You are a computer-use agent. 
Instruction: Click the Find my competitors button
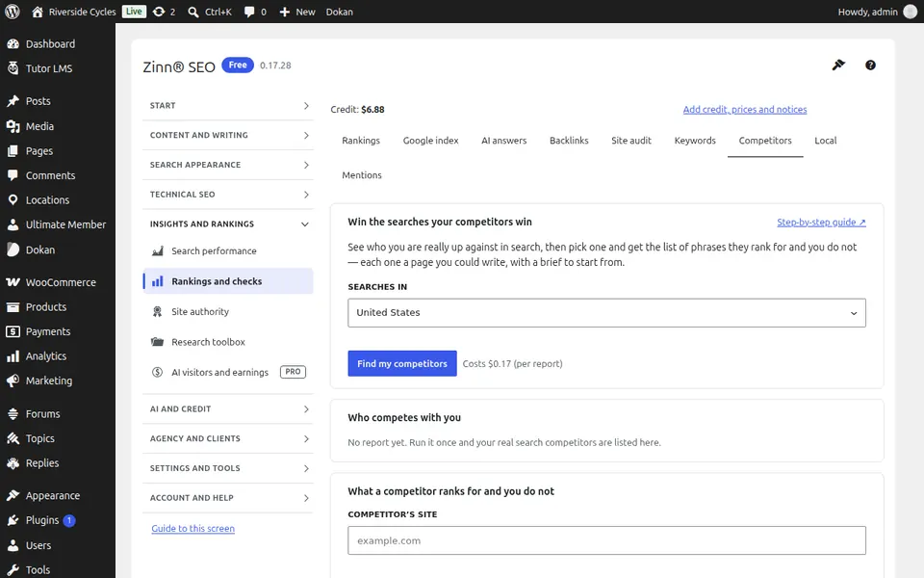point(402,363)
